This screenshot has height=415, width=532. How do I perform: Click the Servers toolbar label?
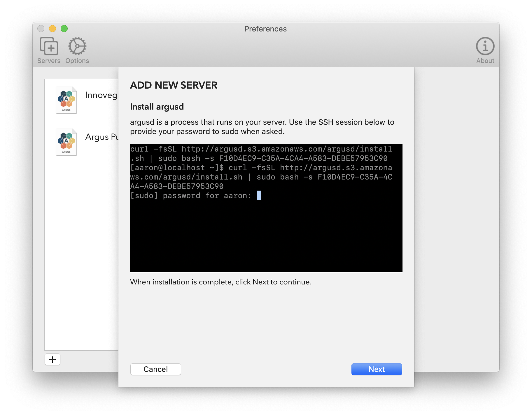tap(49, 61)
